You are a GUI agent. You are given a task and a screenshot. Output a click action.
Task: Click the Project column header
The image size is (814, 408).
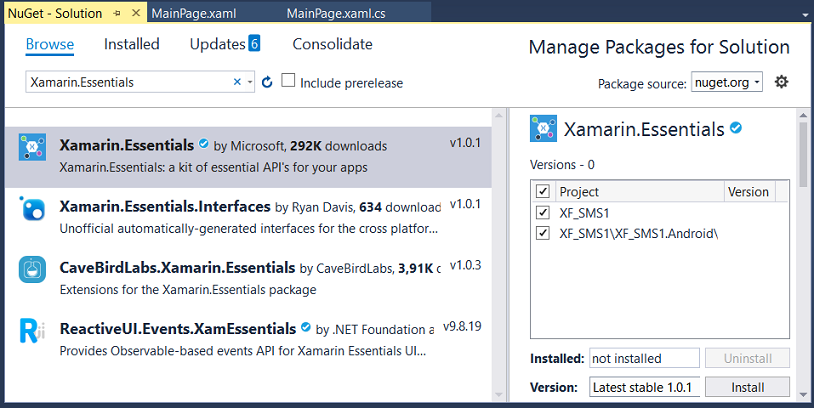pos(640,192)
